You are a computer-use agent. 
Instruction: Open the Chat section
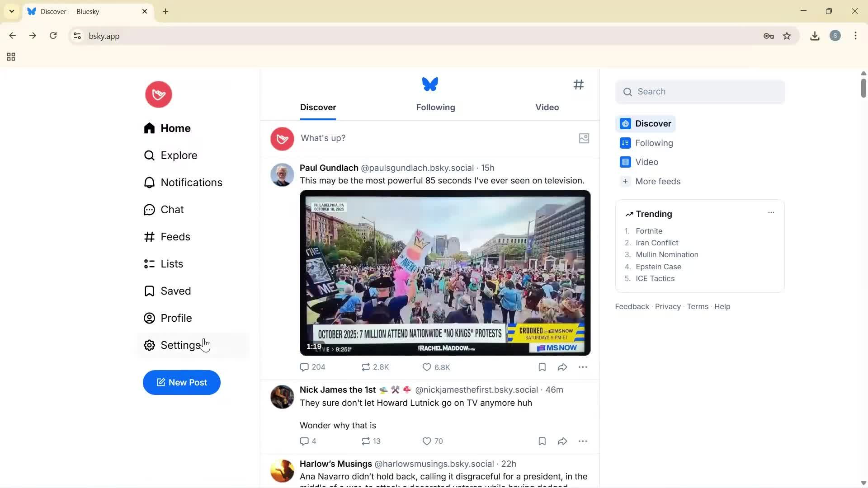172,209
